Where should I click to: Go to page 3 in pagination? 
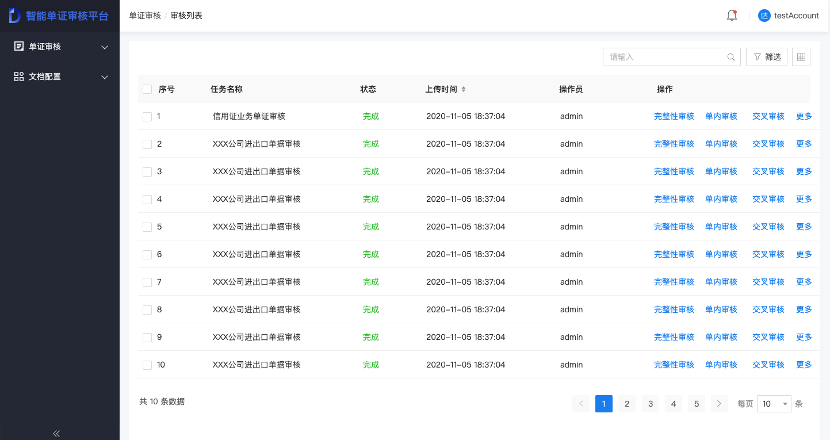click(x=650, y=404)
